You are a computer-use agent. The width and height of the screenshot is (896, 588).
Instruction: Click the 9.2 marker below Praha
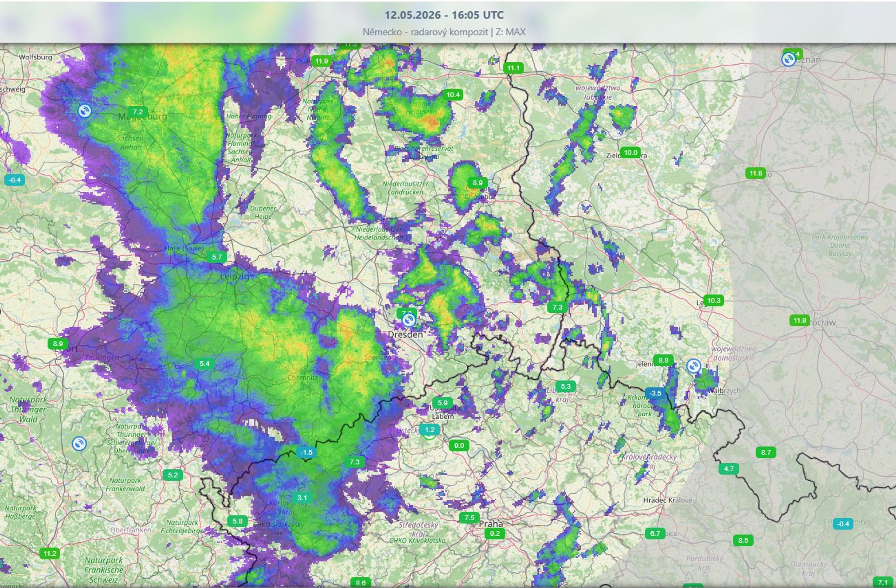point(495,533)
